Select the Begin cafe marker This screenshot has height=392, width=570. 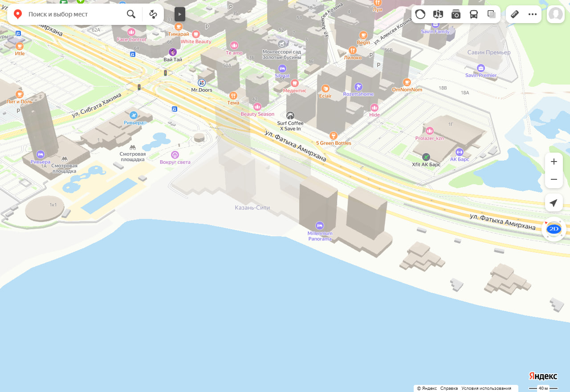point(363,35)
